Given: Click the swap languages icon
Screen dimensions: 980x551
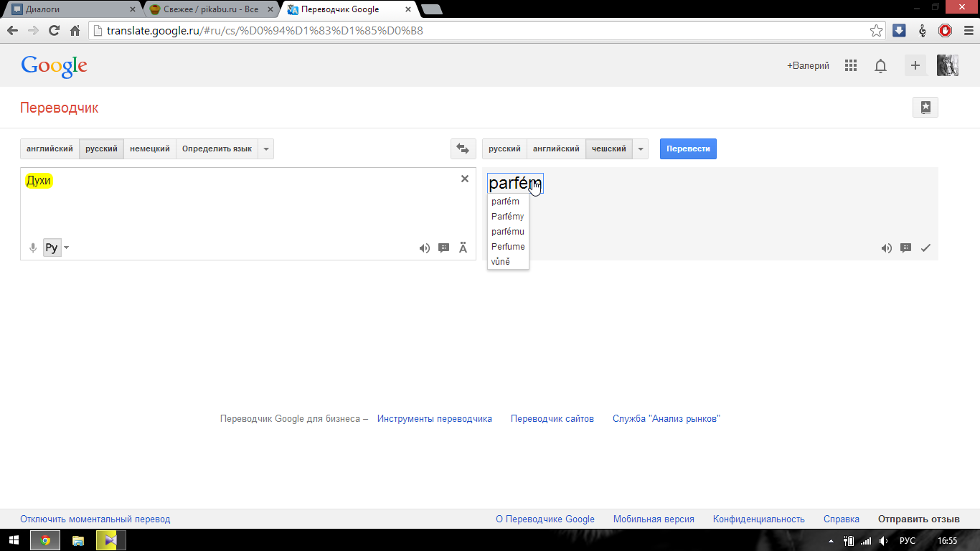Looking at the screenshot, I should click(463, 149).
